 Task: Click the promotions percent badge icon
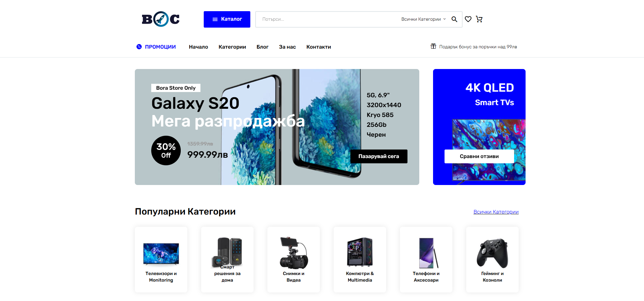coord(139,47)
